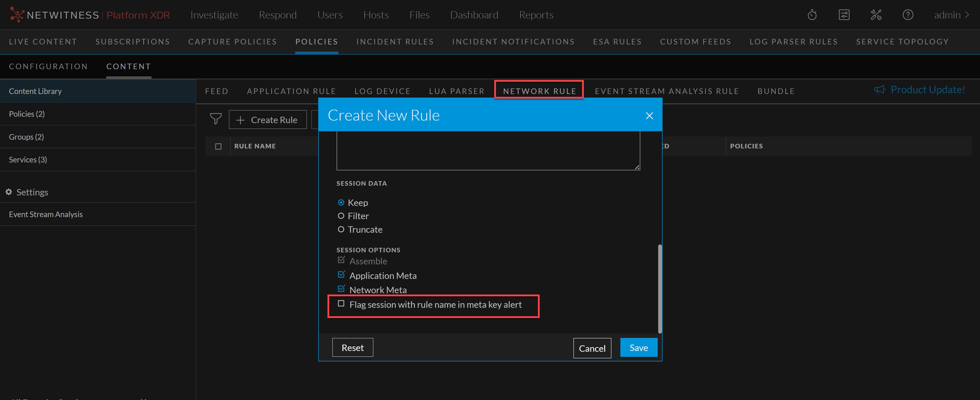Open the admin tools wrench icon
The image size is (980, 400).
(876, 15)
